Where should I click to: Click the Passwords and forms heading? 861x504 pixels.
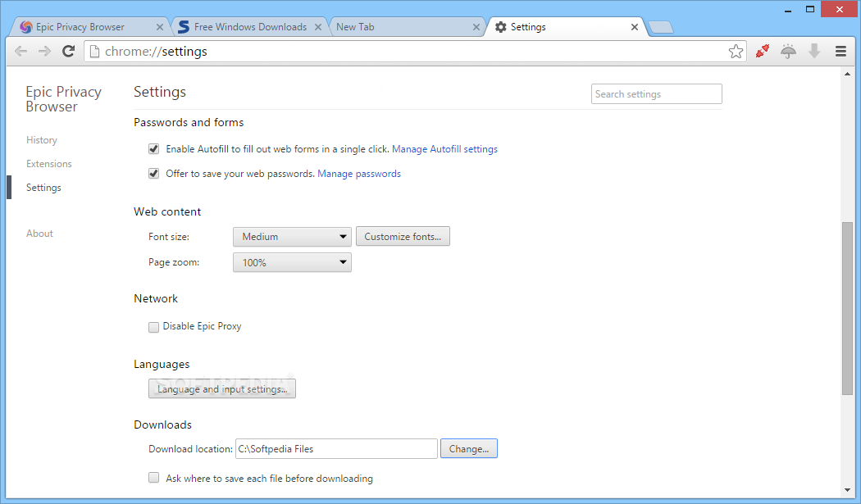point(189,122)
